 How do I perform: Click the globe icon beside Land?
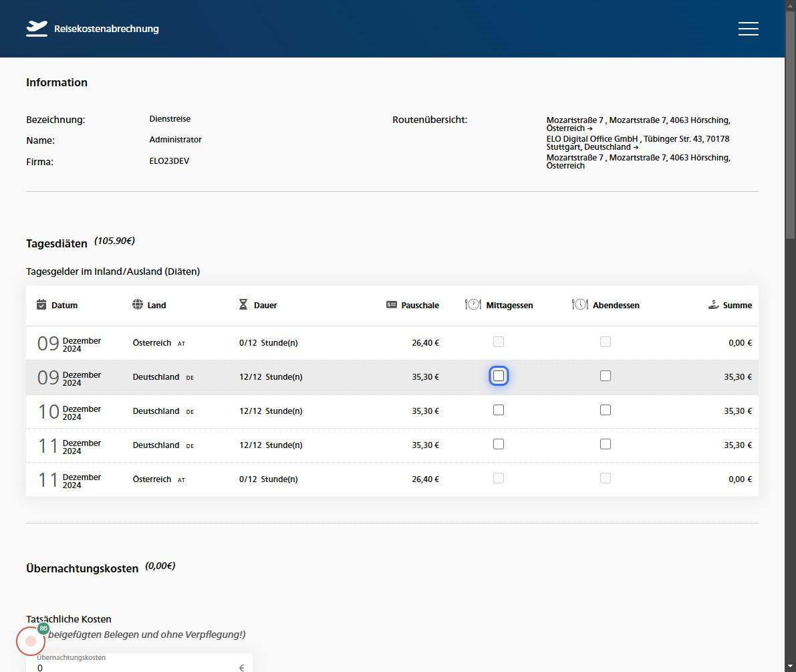pos(138,305)
